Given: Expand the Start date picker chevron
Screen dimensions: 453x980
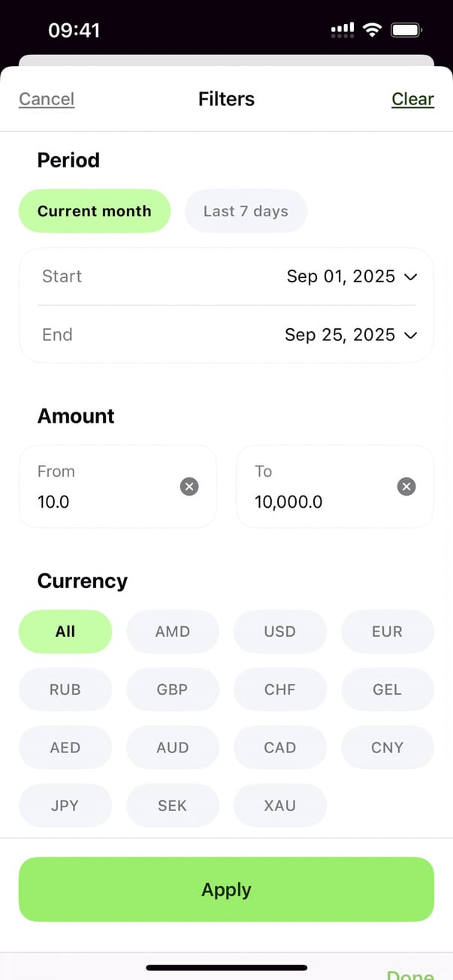Looking at the screenshot, I should (x=410, y=277).
